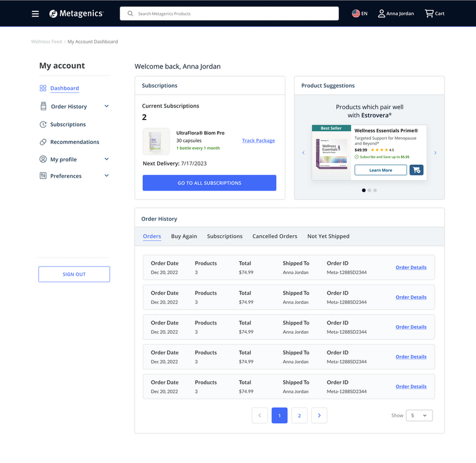Switch to the Not Yet Shipped tab
Screen dimensions: 476x463
pos(328,236)
